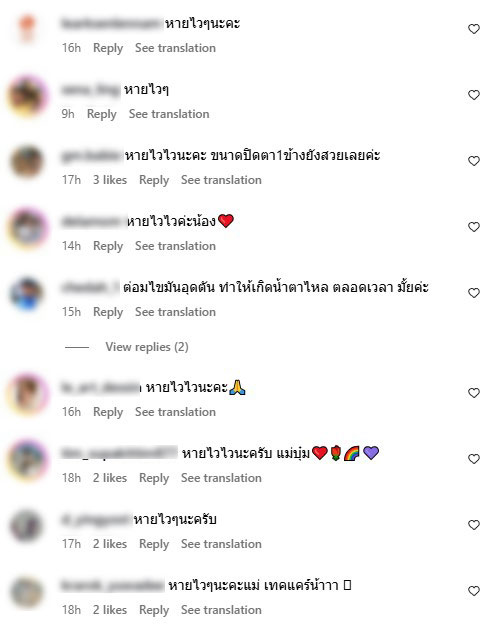Reply to the 9h comment
The image size is (486, 627).
tap(102, 114)
